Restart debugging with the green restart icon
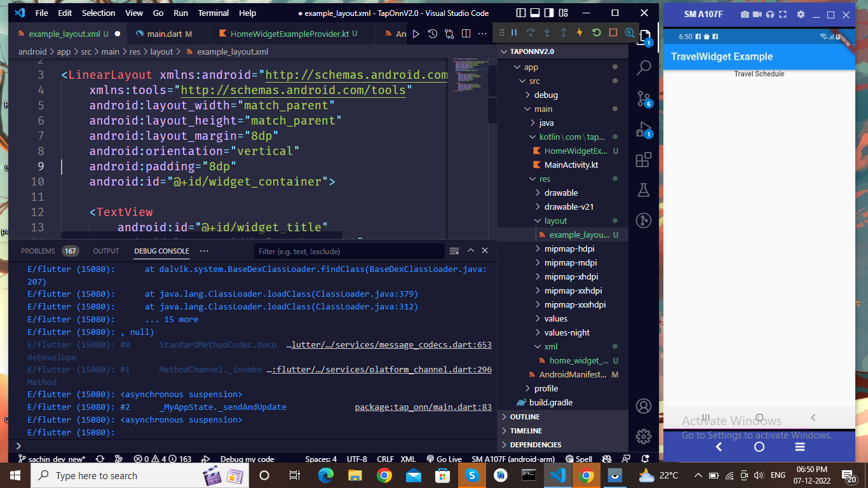Viewport: 868px width, 488px height. (x=596, y=32)
